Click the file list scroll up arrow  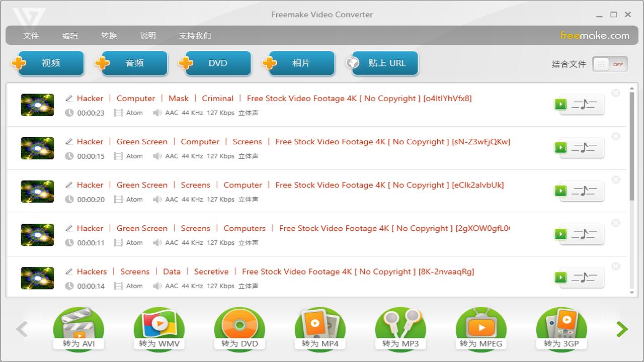point(632,88)
